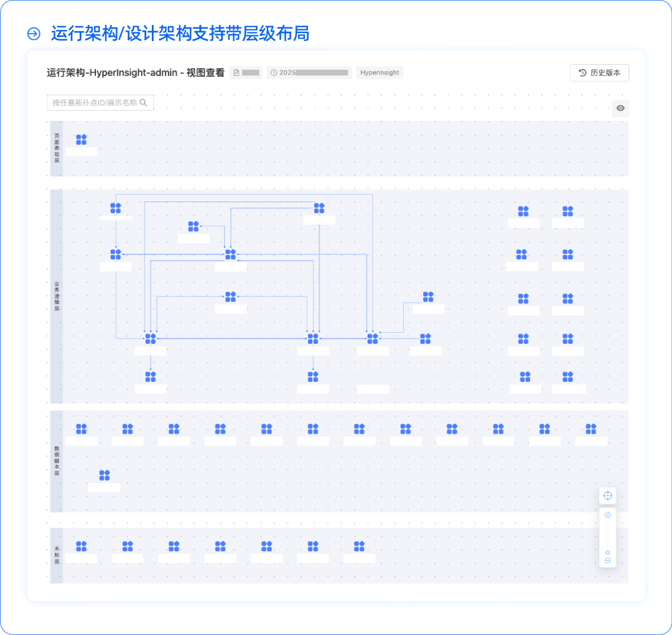The image size is (672, 635).
Task: Click the magnifier search icon
Action: [x=144, y=103]
